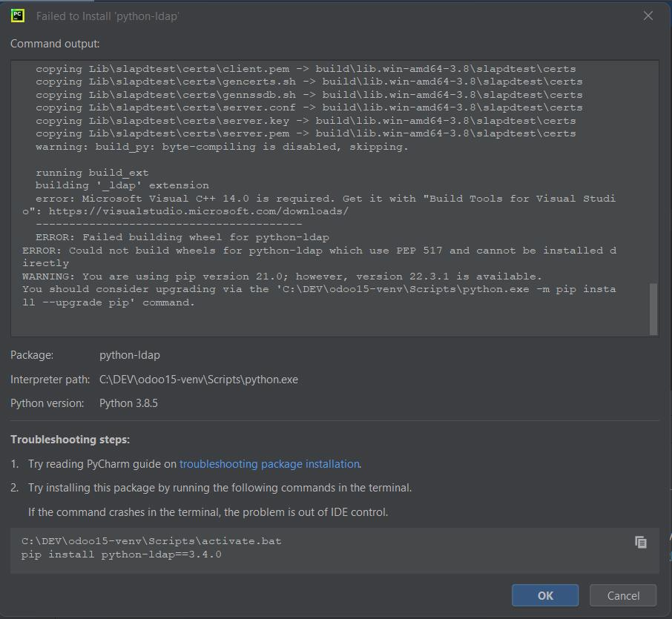
Task: Click the Python 3.8.5 version text
Action: 128,403
